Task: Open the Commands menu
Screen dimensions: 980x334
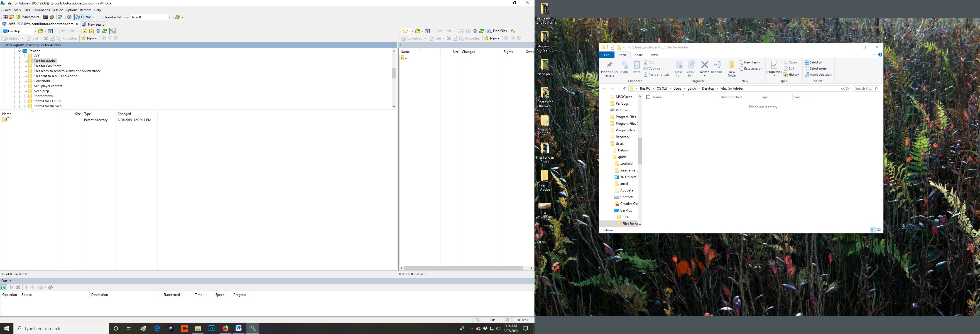Action: click(x=41, y=10)
